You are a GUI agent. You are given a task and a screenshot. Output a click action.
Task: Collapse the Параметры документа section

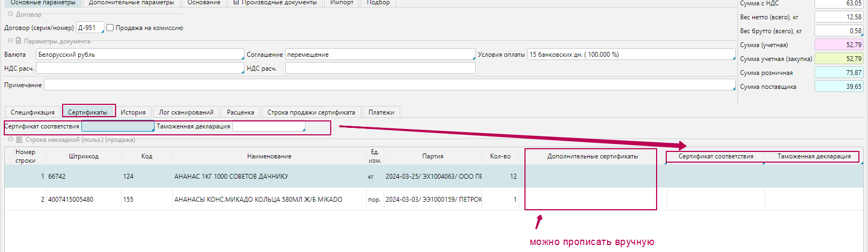(11, 41)
